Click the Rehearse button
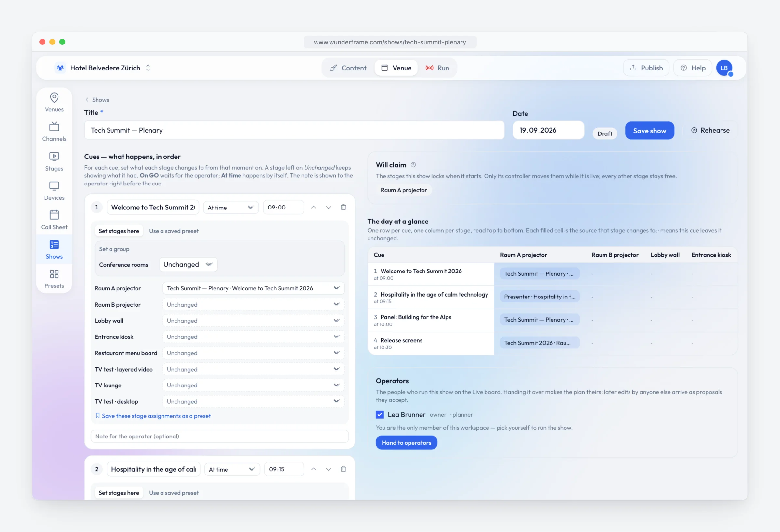Viewport: 780px width, 532px height. 710,130
